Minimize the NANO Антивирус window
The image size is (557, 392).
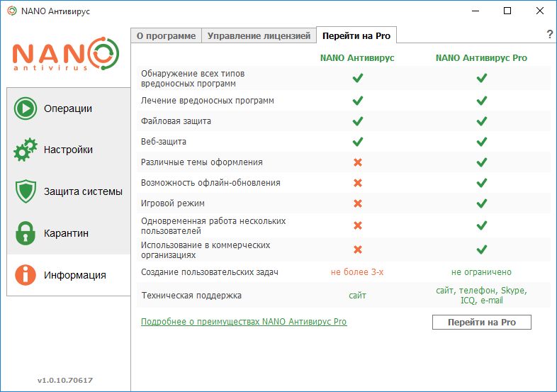coord(476,11)
